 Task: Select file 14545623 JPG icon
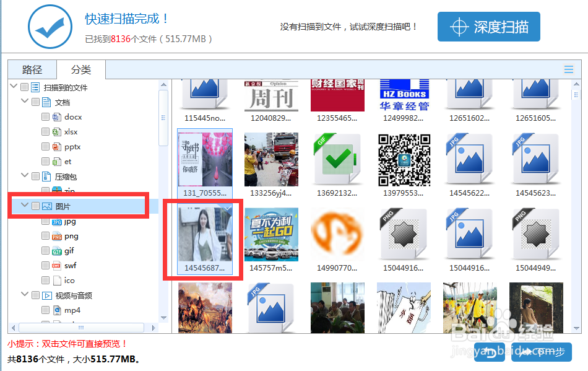[535, 160]
